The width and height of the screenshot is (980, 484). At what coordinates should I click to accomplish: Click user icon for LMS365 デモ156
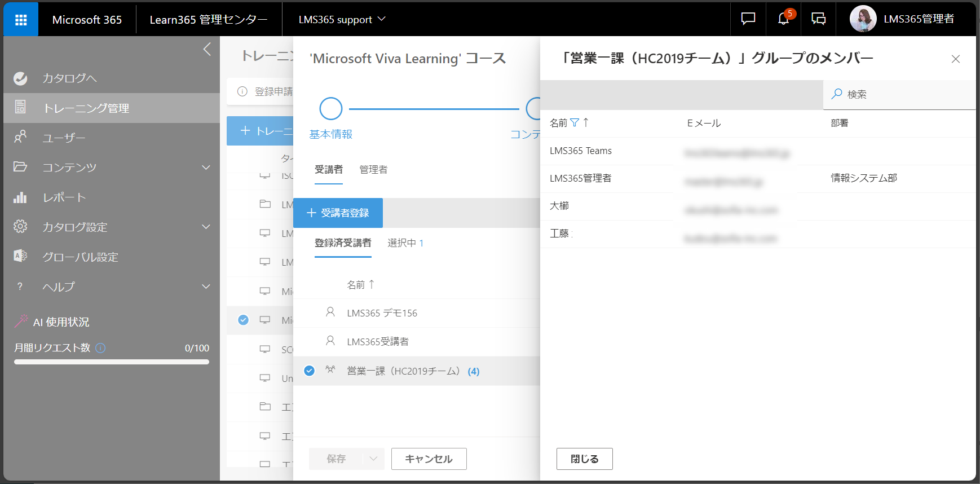(x=330, y=312)
